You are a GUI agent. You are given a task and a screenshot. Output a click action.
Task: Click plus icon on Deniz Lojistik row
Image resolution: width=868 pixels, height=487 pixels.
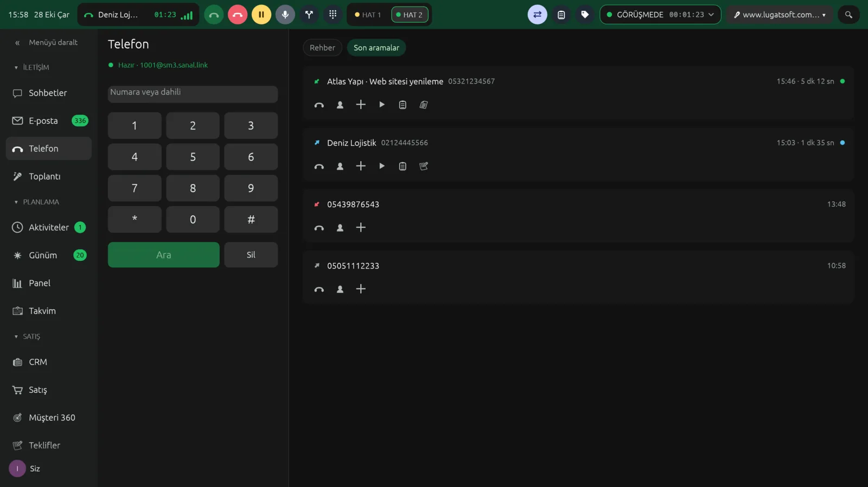point(361,166)
